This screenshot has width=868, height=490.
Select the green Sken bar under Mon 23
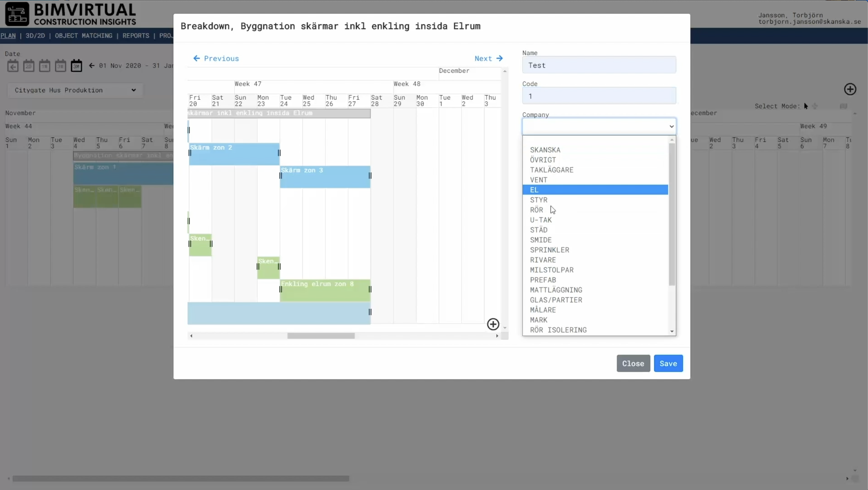268,268
